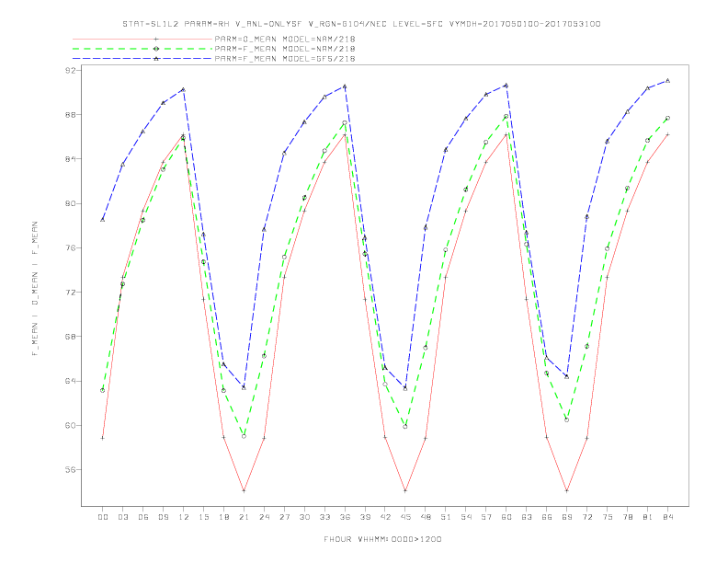This screenshot has height=563, width=728.
Task: Click red O_MEAN plus marker at hour 00
Action: coord(103,438)
